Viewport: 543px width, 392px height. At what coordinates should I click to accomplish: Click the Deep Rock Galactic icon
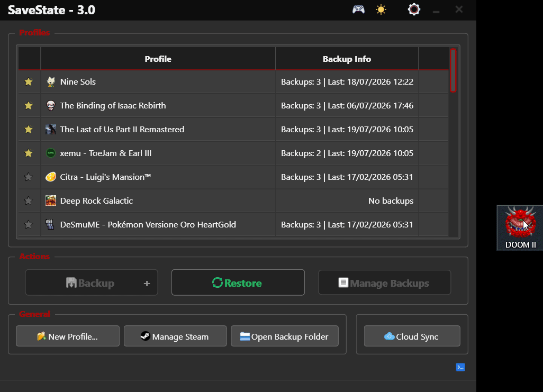point(51,201)
